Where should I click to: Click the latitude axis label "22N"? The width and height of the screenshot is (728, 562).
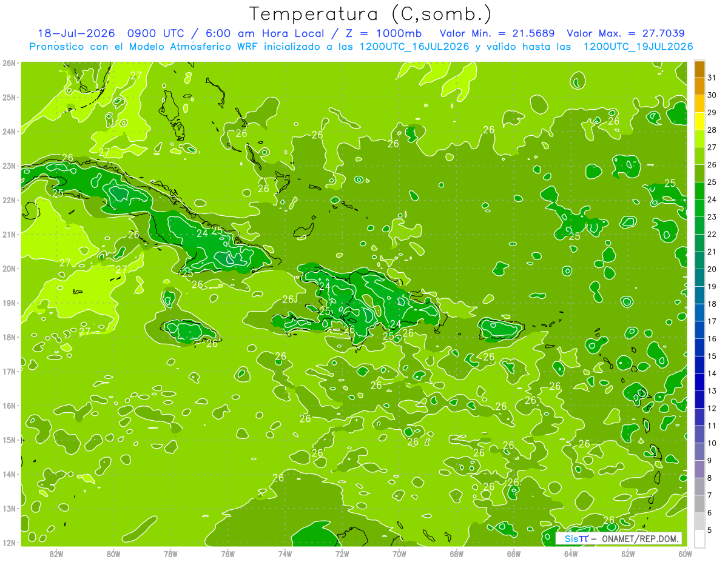9,200
